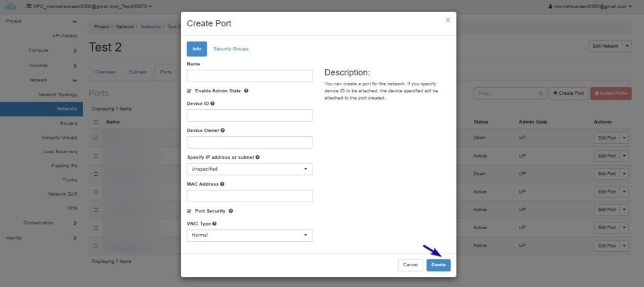Click the Device Owner help icon
Viewport: 644px width, 287px height.
point(223,131)
